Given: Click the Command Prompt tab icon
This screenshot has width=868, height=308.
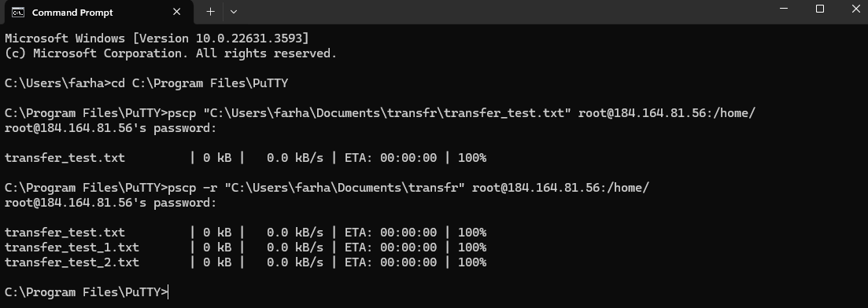Looking at the screenshot, I should (18, 12).
